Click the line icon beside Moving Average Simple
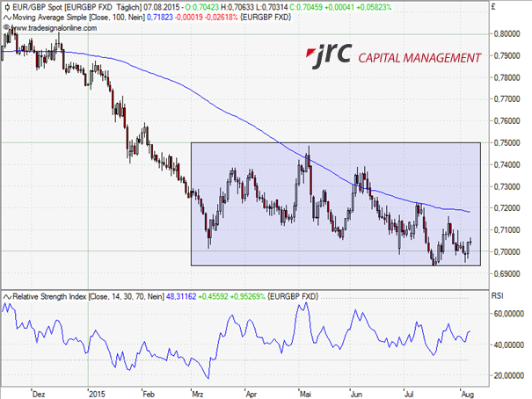 [x=7, y=17]
